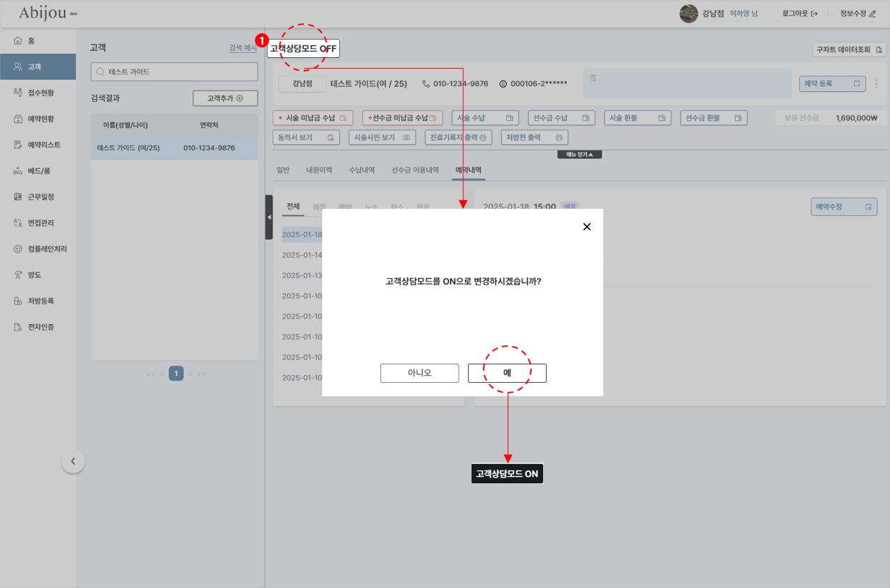This screenshot has width=890, height=588.
Task: Click the 예약수정 button
Action: tap(844, 207)
